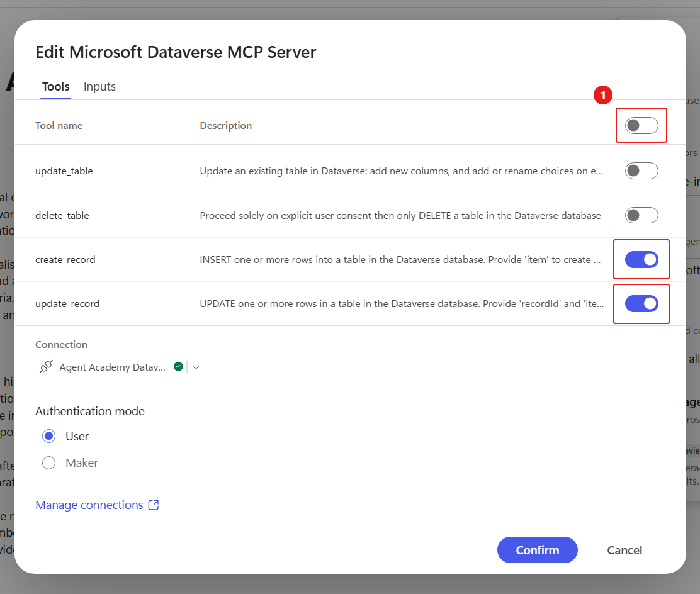Select the update_table tool name
This screenshot has height=594, width=700.
pyautogui.click(x=64, y=171)
